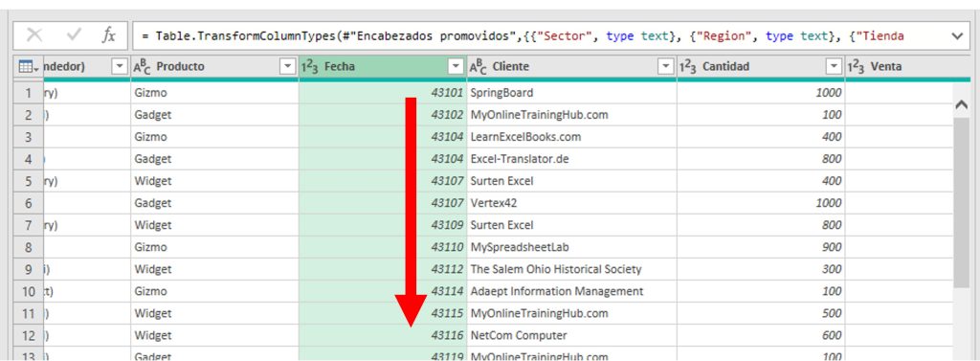The height and width of the screenshot is (361, 980).
Task: Open filter dropdown of the Vendedor column
Action: pos(120,66)
